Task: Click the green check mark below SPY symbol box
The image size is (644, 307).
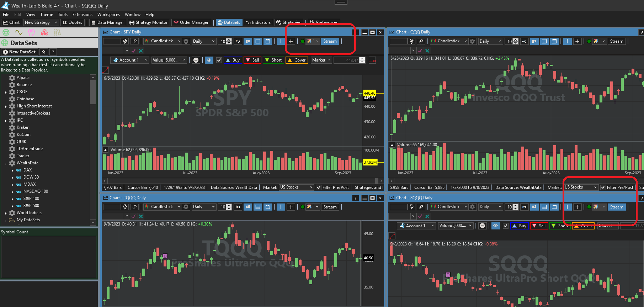Action: coord(134,51)
